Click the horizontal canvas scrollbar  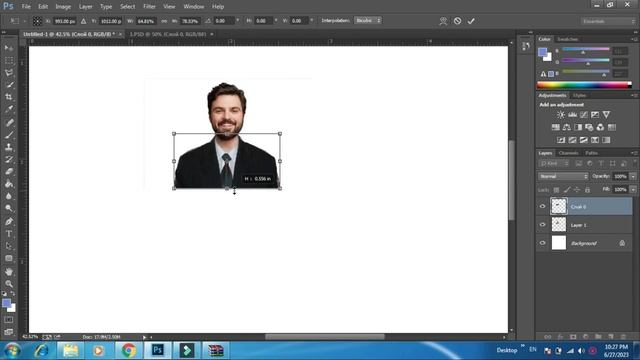(324, 337)
